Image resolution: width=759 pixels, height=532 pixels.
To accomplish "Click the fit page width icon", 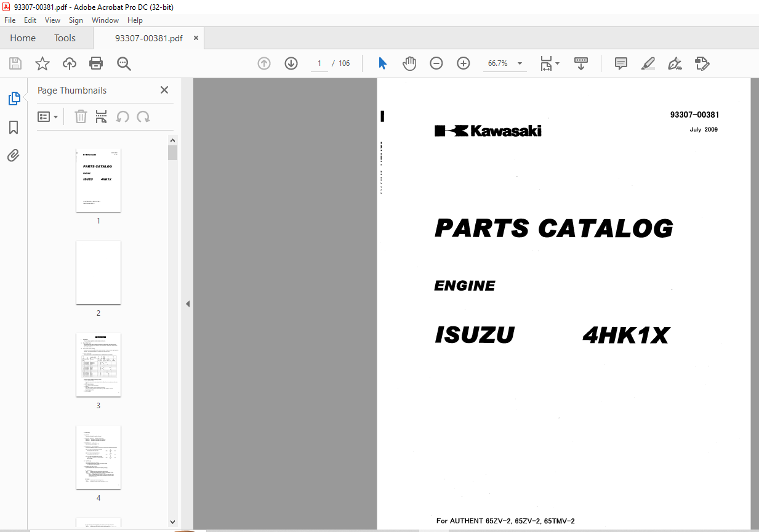I will (546, 63).
